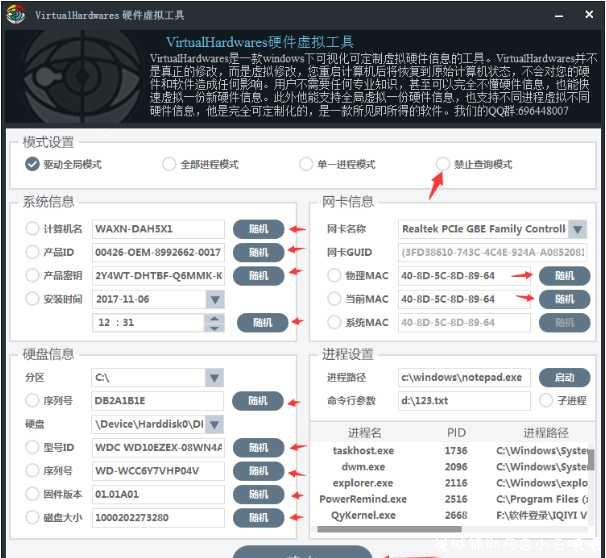Enable the 产品ID radio button
Screen dimensions: 606x558
(x=32, y=252)
